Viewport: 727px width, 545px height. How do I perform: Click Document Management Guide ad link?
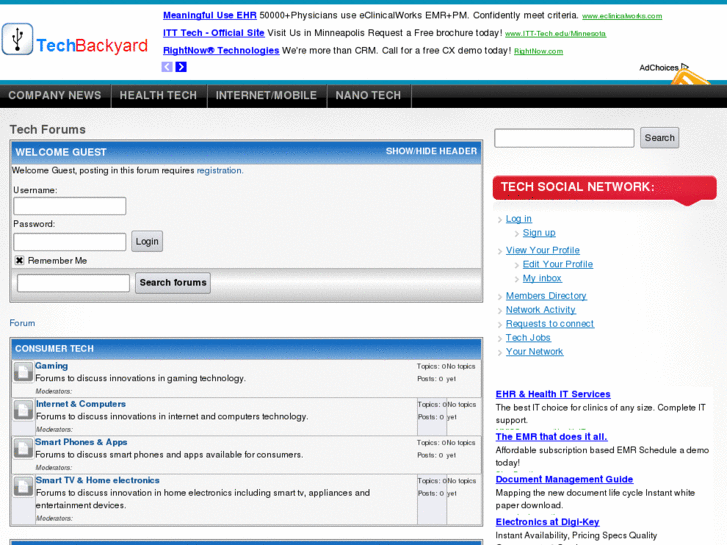(564, 479)
